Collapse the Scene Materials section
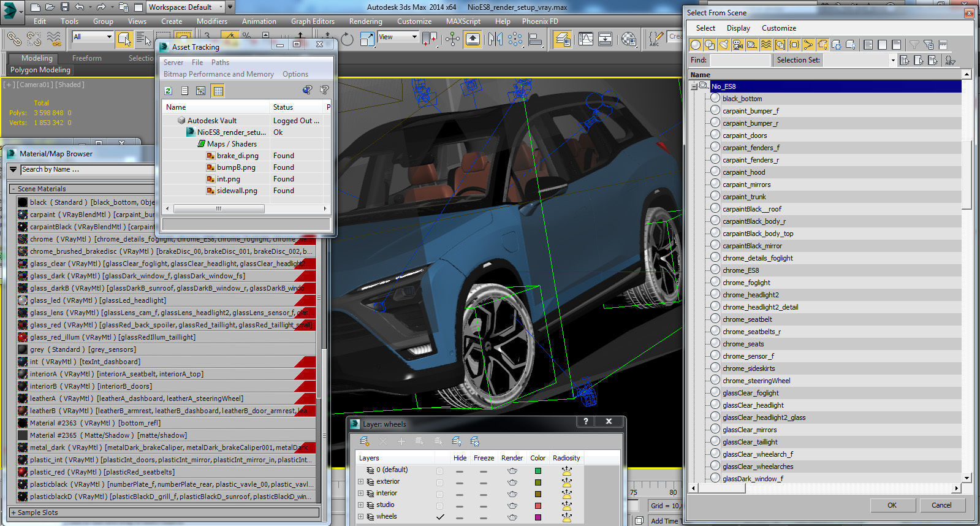The image size is (980, 526). pos(13,189)
